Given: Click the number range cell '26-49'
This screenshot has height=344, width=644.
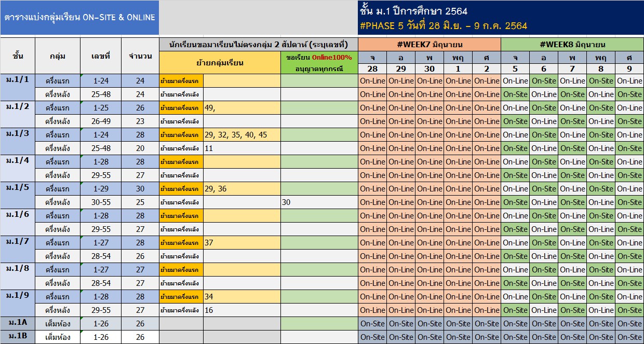Looking at the screenshot, I should click(101, 121).
